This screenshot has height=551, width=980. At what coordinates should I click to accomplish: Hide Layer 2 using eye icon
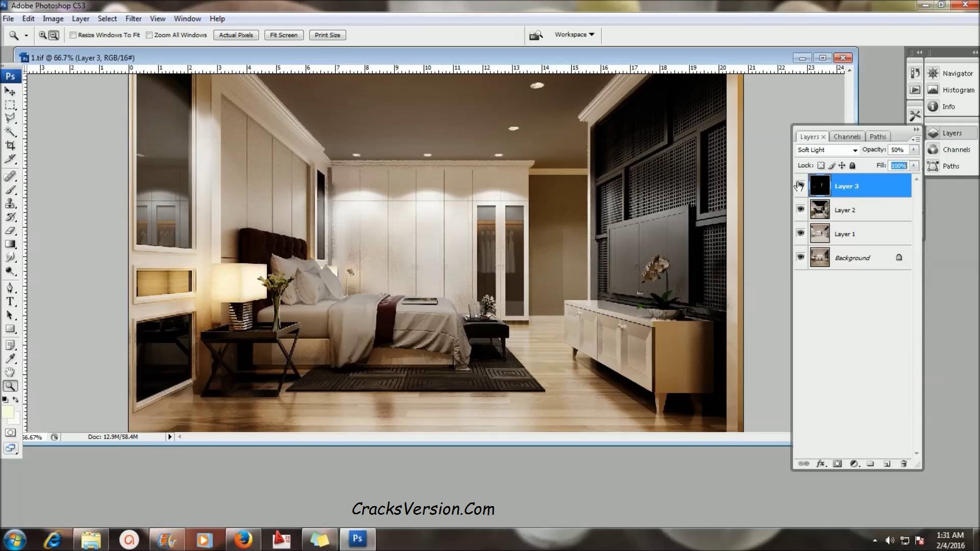point(800,209)
